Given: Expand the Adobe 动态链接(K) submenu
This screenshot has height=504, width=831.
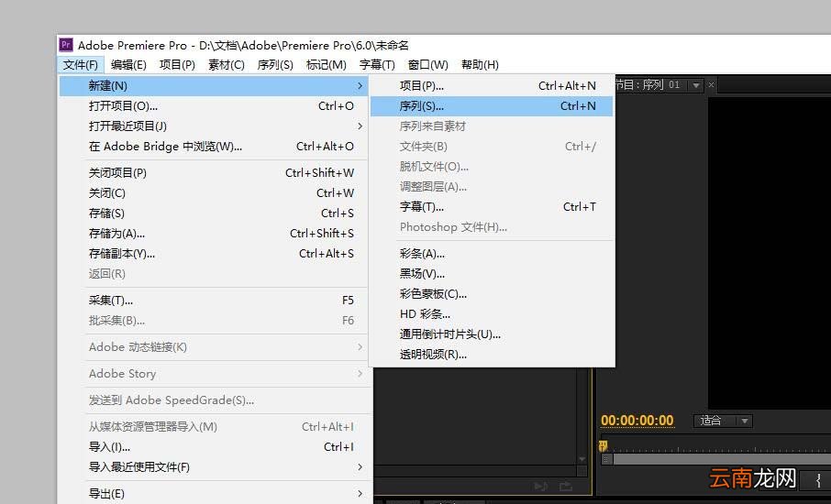Looking at the screenshot, I should 212,346.
